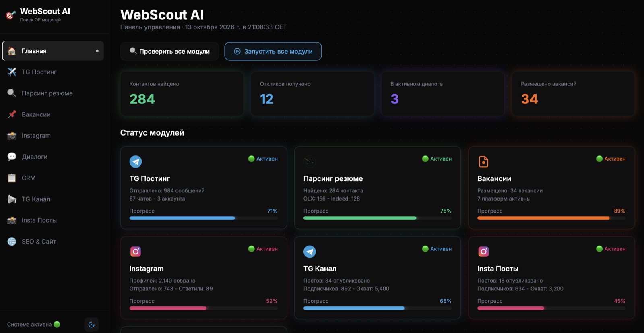Click the magnifier icon beside Парсинг резюме
The width and height of the screenshot is (644, 333).
pos(12,93)
